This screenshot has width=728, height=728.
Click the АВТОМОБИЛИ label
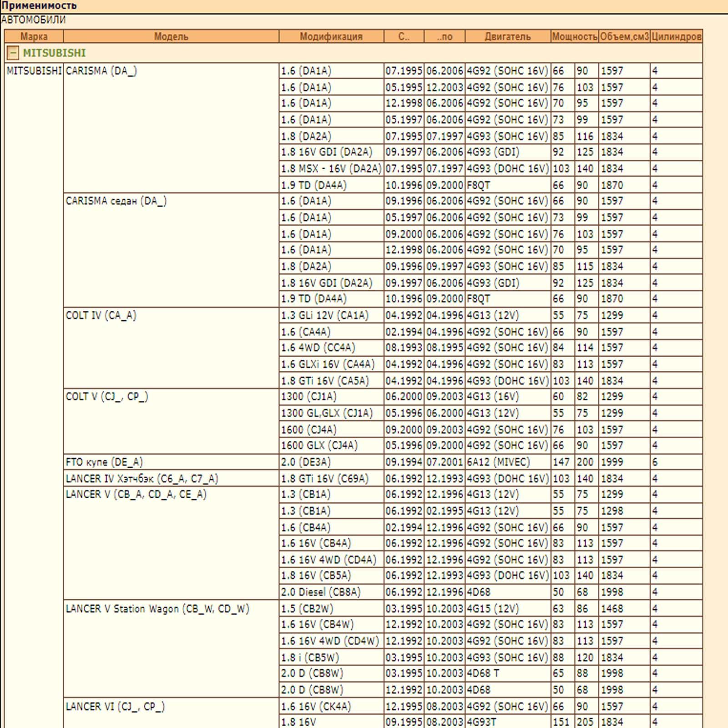point(34,20)
